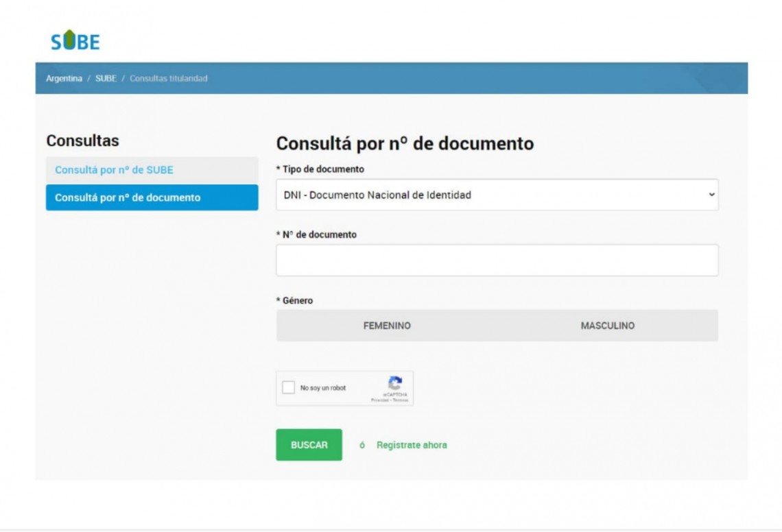Select MASCULINO as gender
782x532 pixels.
(x=607, y=326)
